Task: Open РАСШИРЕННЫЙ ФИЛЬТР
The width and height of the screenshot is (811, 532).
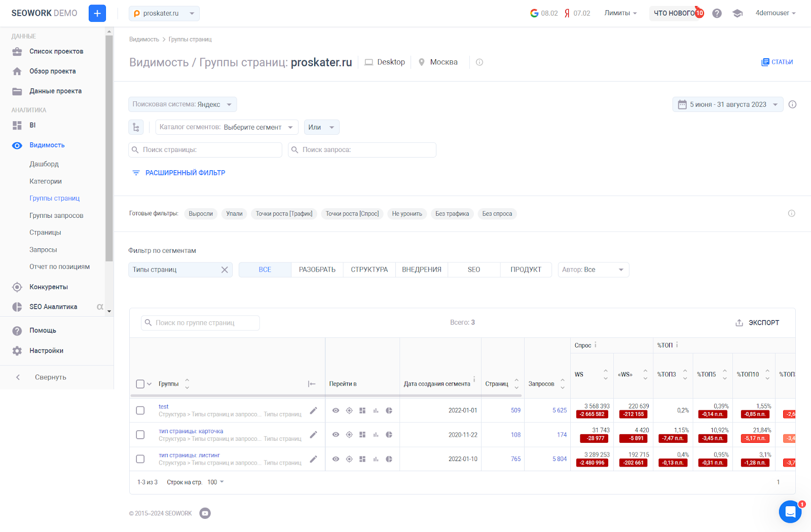Action: coord(178,173)
